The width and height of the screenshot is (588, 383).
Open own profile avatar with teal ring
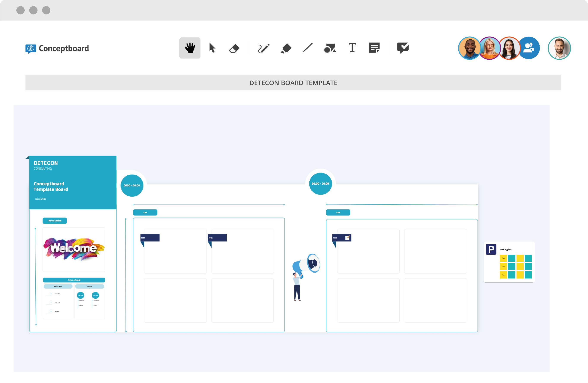[559, 48]
